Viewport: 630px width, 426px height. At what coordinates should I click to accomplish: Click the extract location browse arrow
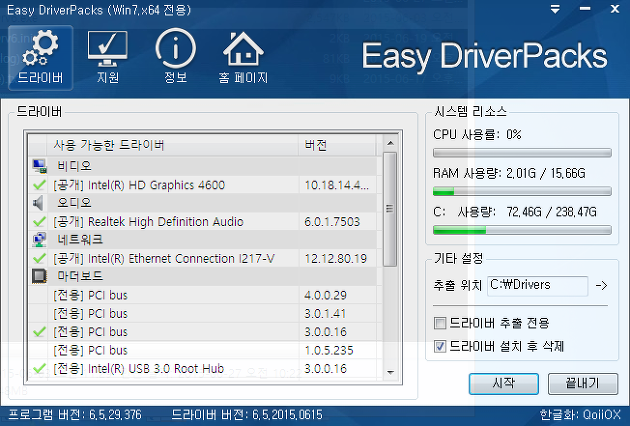[601, 286]
